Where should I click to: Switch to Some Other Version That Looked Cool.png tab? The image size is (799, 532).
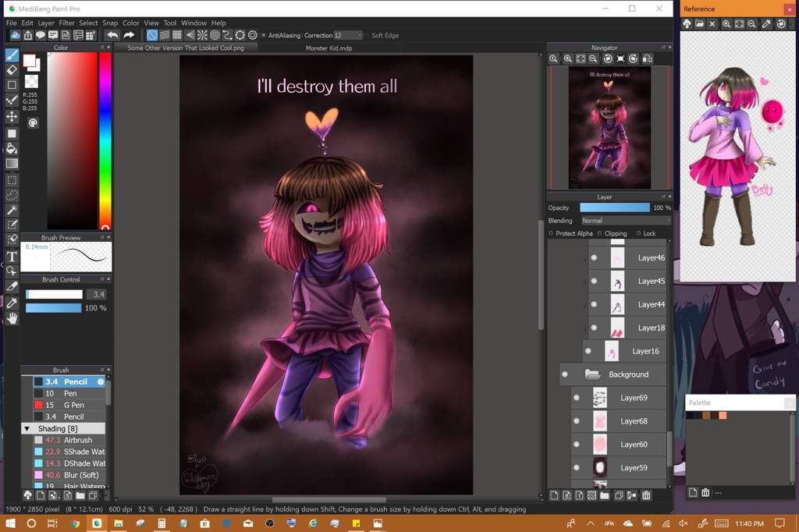[x=186, y=48]
